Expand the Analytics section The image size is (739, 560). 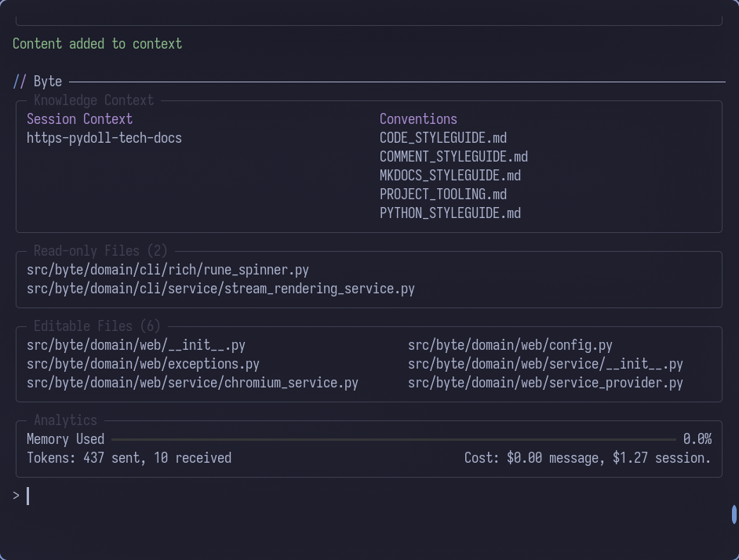pyautogui.click(x=65, y=420)
